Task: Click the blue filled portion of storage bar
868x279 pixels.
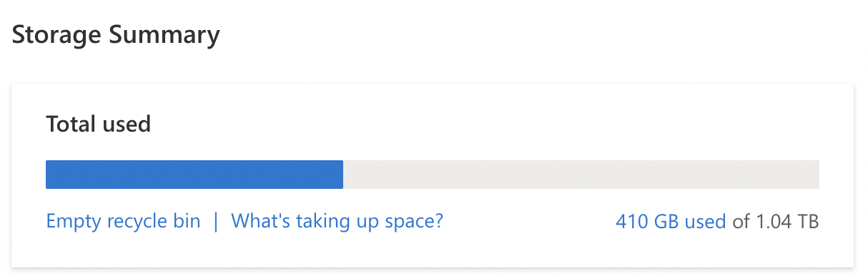Action: coord(194,175)
